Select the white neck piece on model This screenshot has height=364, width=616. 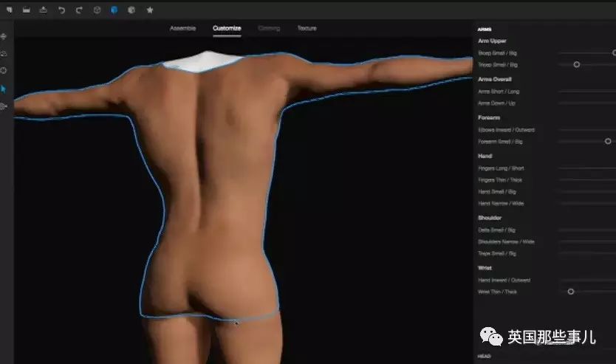[x=203, y=61]
